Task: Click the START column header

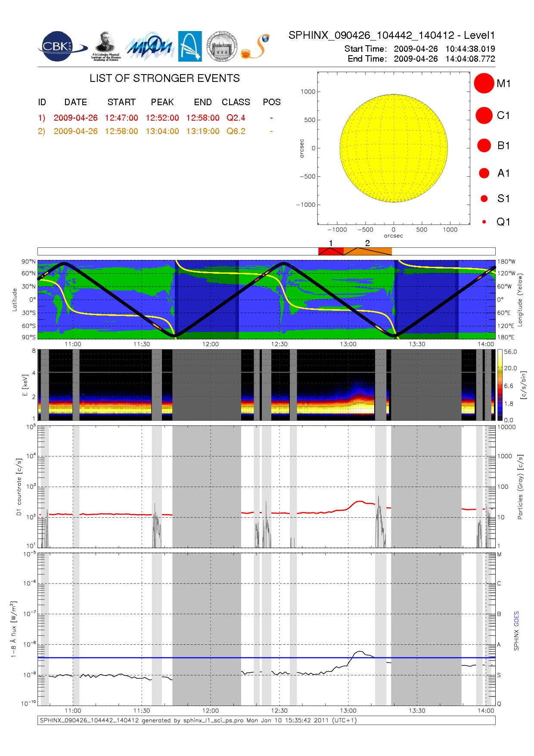Action: point(121,102)
